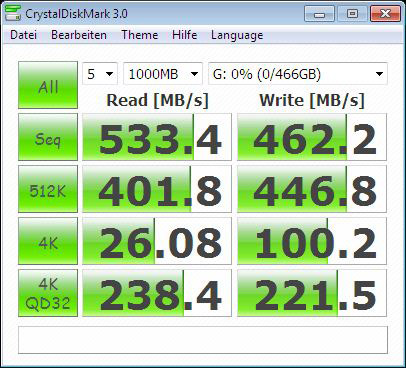Start the 4K random test
Viewport: 406px width, 368px height.
[x=48, y=241]
